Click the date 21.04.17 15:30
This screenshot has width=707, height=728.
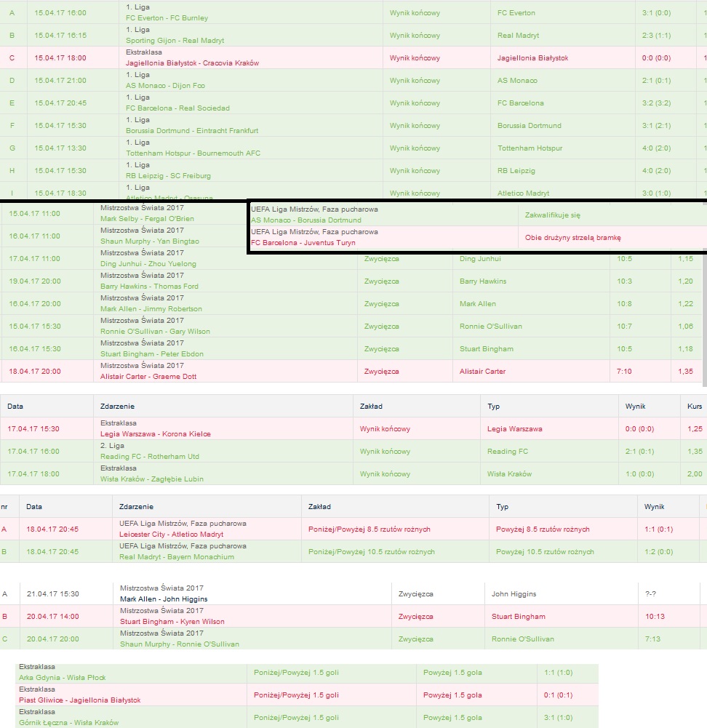pos(53,594)
